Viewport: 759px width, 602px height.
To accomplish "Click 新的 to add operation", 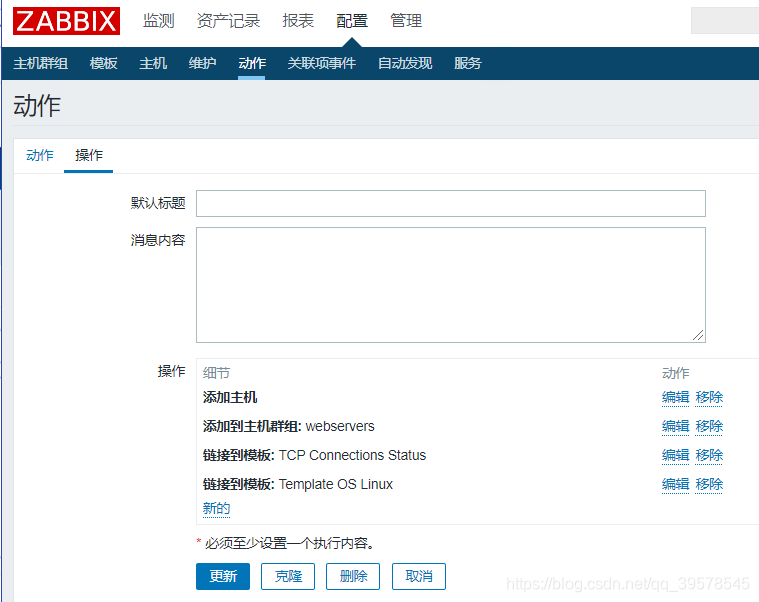I will [216, 509].
